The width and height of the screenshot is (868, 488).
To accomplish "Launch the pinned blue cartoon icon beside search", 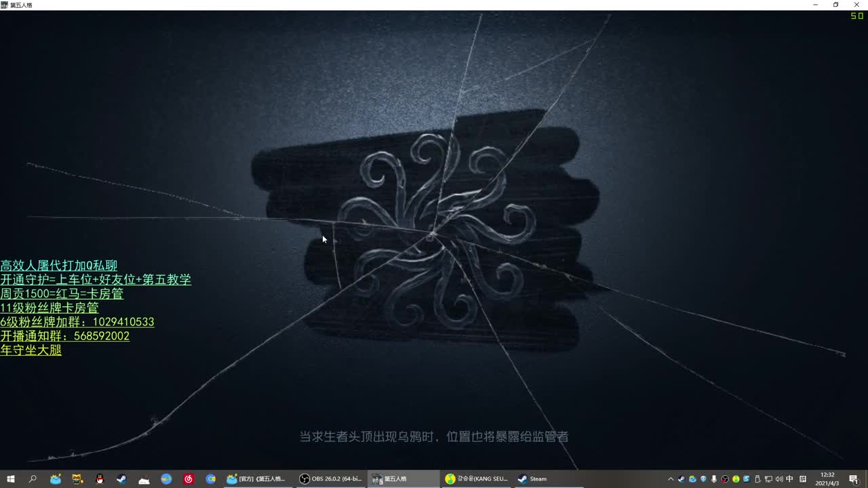I will pyautogui.click(x=56, y=479).
